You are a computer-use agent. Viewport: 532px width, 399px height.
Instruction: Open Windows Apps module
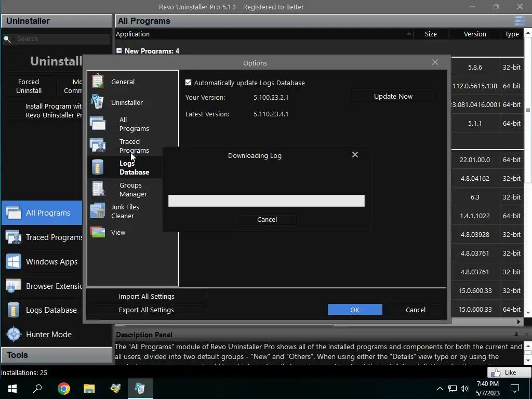[x=42, y=262]
